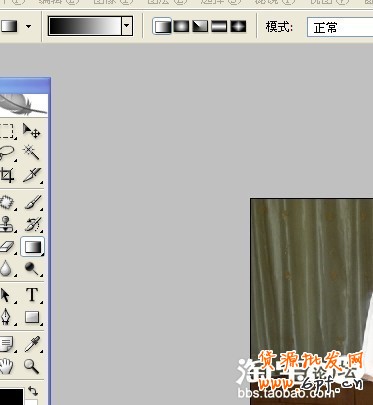
Task: Select the Zoom magnifier tool
Action: (x=32, y=366)
